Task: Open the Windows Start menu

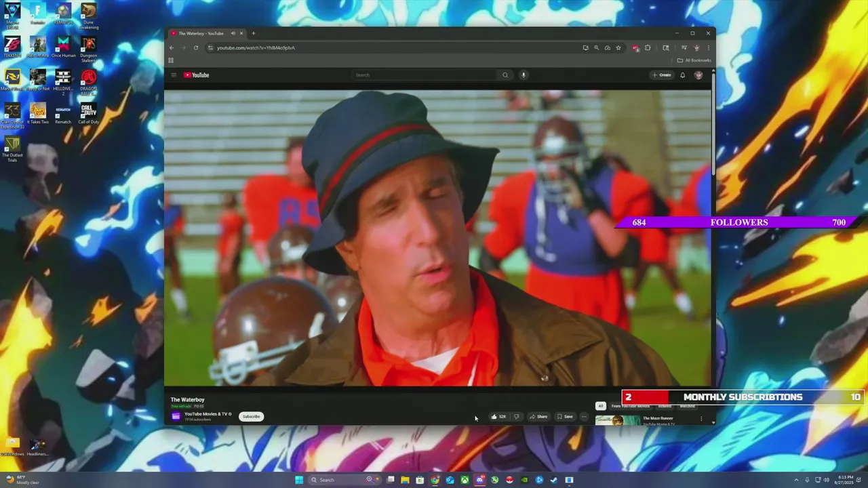Action: [299, 480]
